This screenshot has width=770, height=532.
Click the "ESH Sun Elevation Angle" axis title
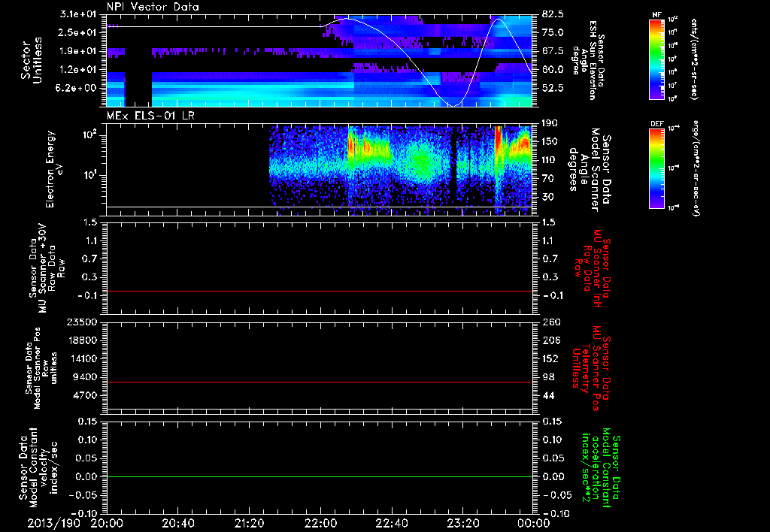[x=588, y=60]
